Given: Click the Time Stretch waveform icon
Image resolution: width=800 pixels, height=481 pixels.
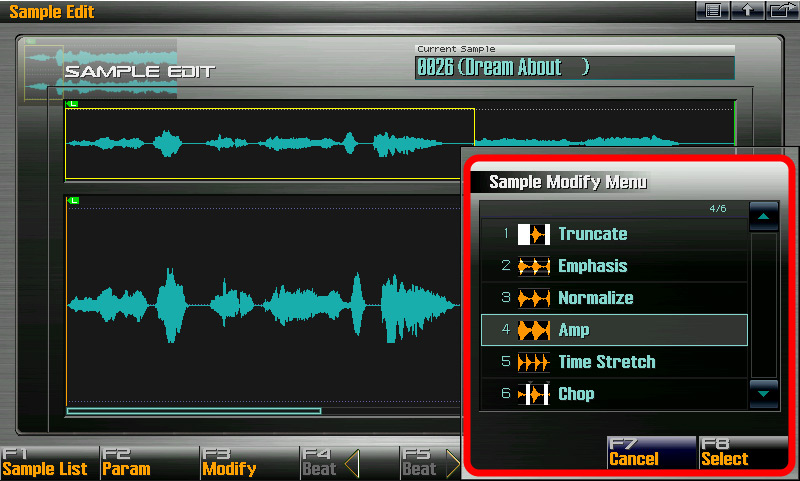Looking at the screenshot, I should point(534,363).
